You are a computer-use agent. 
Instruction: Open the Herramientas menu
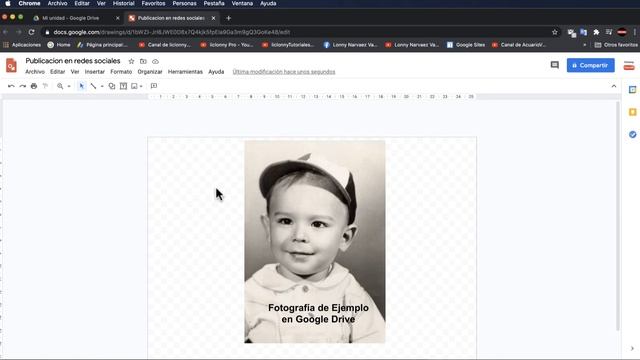pyautogui.click(x=185, y=71)
